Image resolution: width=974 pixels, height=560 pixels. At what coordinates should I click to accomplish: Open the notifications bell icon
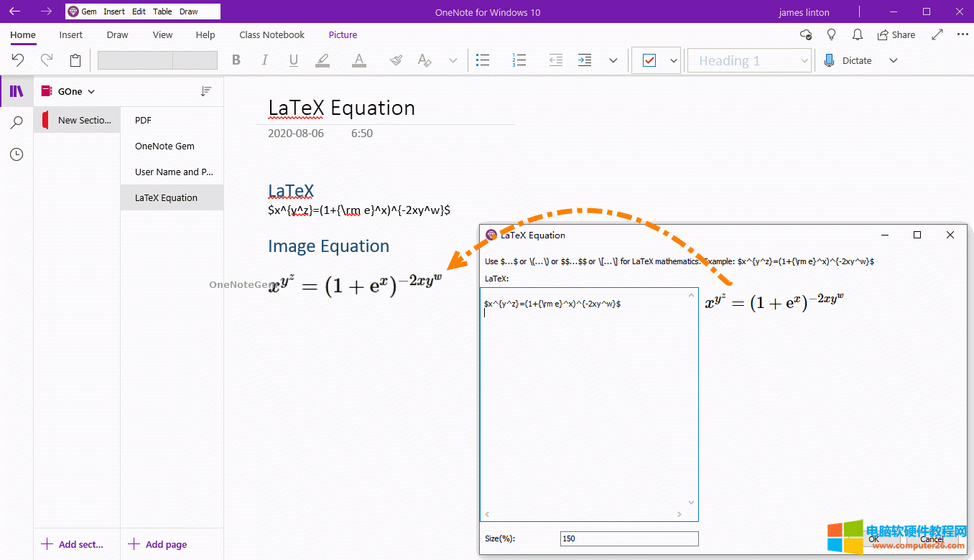tap(857, 34)
